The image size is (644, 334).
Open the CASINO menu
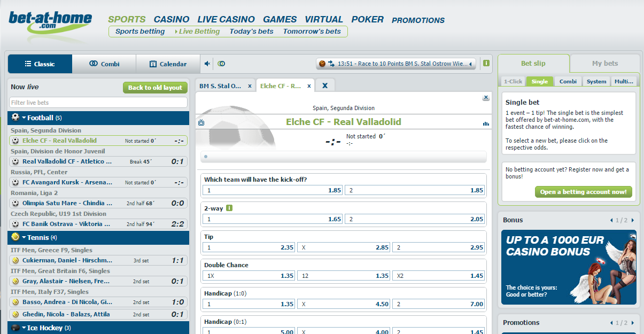[x=172, y=19]
